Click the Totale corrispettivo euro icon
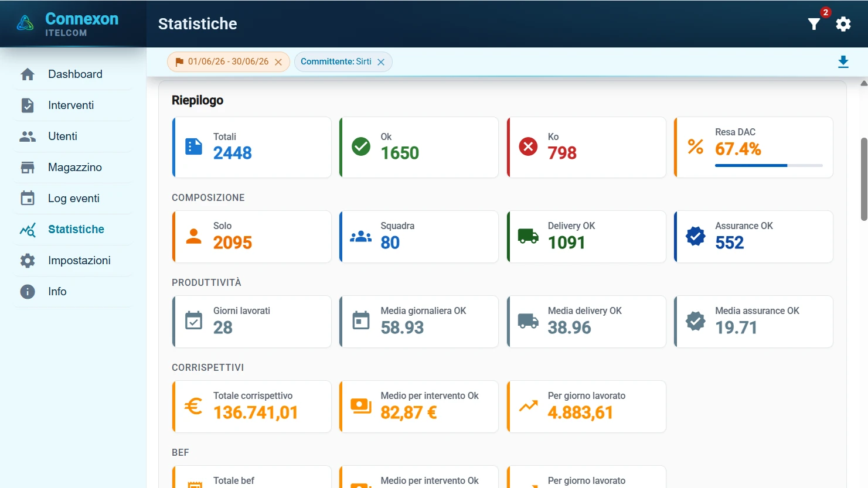868x488 pixels. 193,406
